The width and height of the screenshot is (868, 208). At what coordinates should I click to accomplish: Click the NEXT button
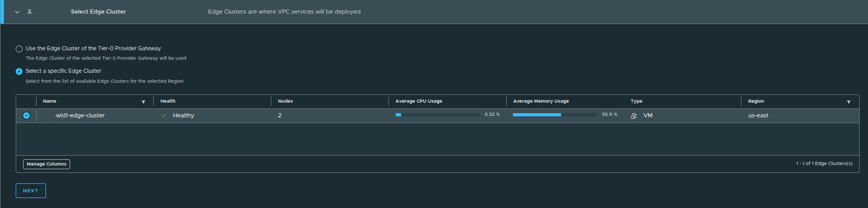[31, 191]
